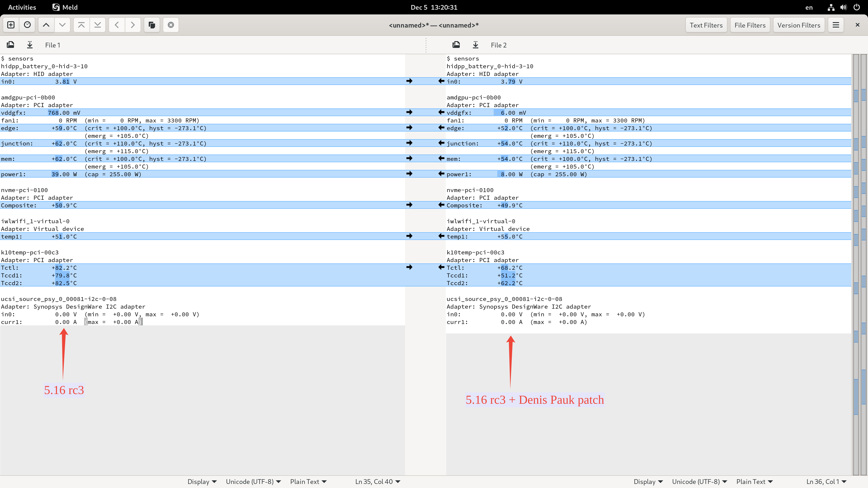Go to the next change
The image size is (868, 488).
[62, 25]
